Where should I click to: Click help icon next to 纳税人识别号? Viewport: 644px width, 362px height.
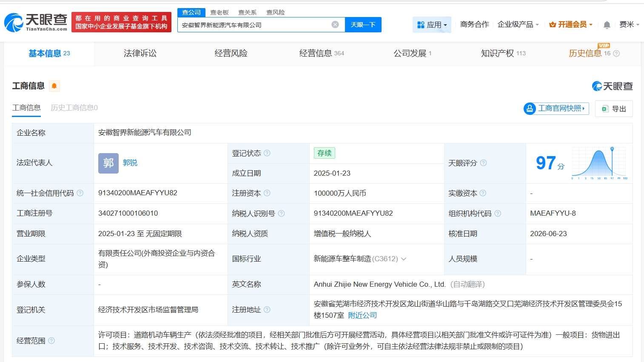pos(281,214)
